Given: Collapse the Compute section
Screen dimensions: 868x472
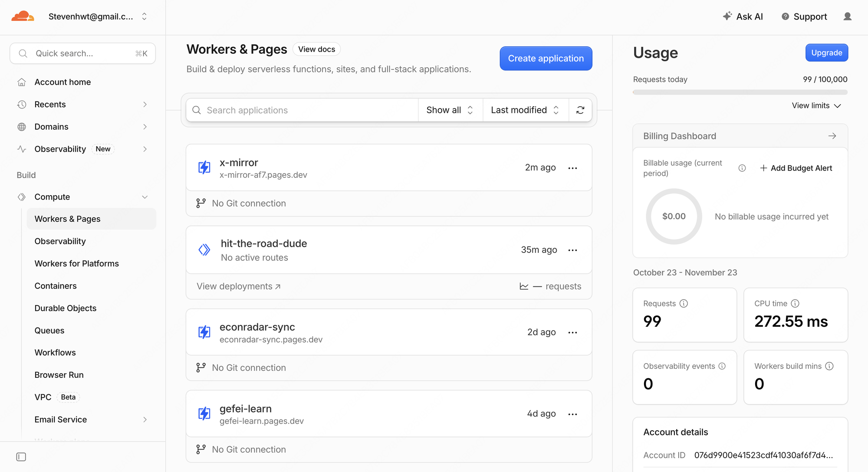Looking at the screenshot, I should (x=145, y=197).
